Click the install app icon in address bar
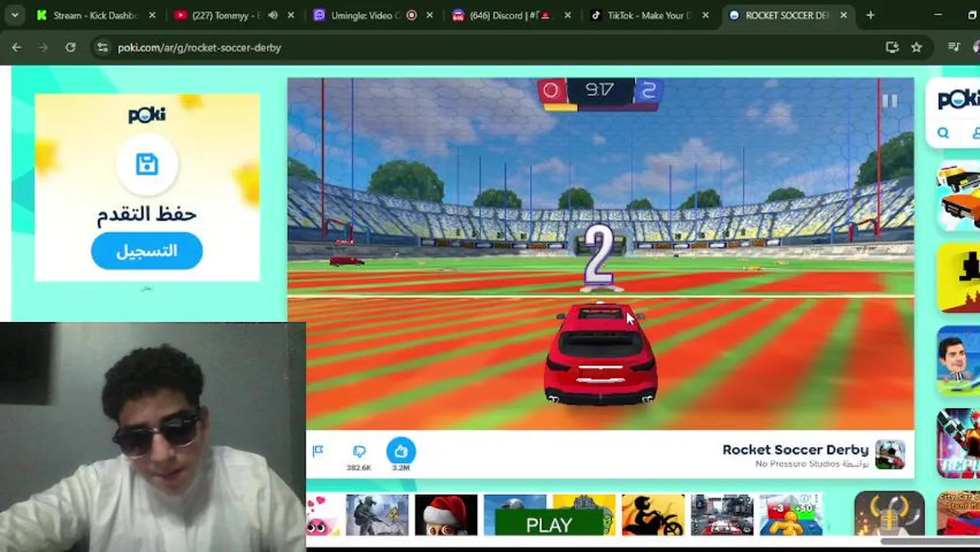Image resolution: width=980 pixels, height=552 pixels. tap(892, 48)
